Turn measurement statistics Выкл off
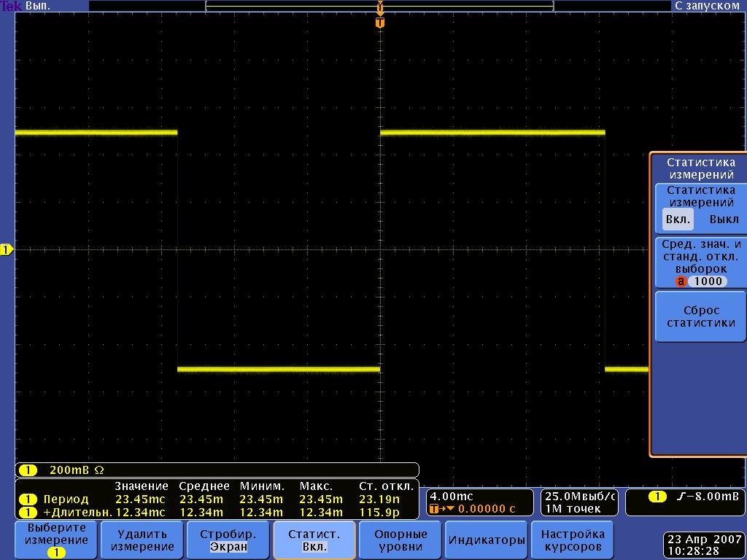747x560 pixels. point(724,220)
